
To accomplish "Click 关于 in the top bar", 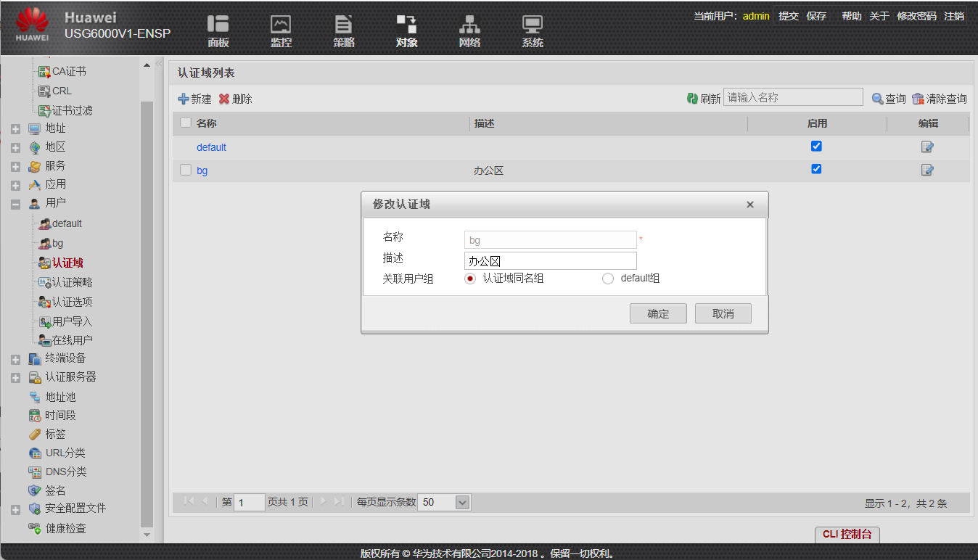I will pos(879,16).
